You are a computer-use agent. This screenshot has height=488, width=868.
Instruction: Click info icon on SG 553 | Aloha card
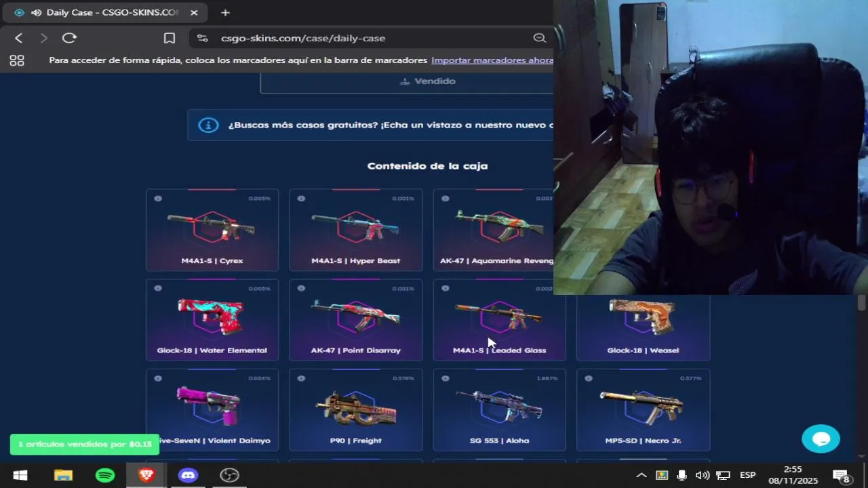tap(446, 378)
